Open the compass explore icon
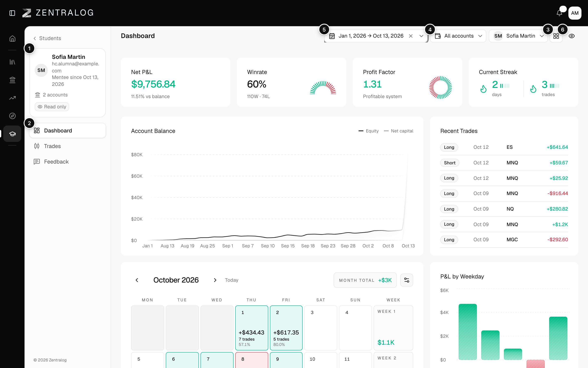Screen dimensions: 588x368 (12, 116)
